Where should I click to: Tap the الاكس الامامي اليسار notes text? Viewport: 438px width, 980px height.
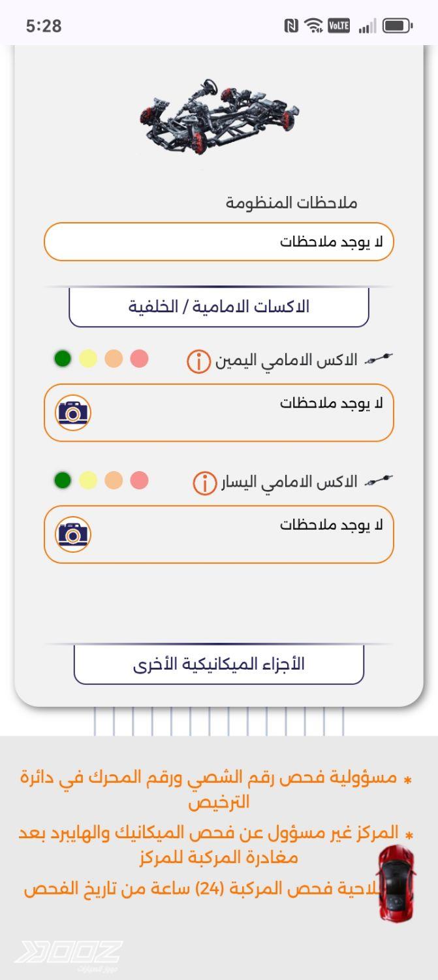pos(332,525)
